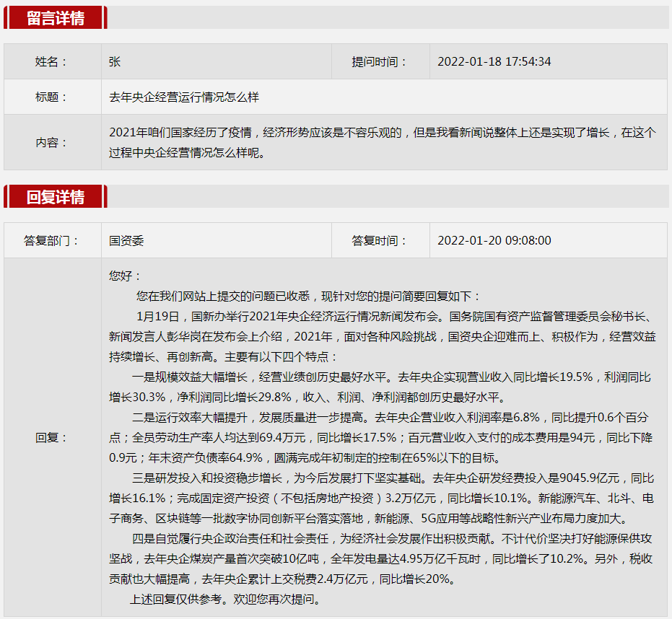Click the 标题 label cell
The height and width of the screenshot is (619, 672).
[x=51, y=97]
